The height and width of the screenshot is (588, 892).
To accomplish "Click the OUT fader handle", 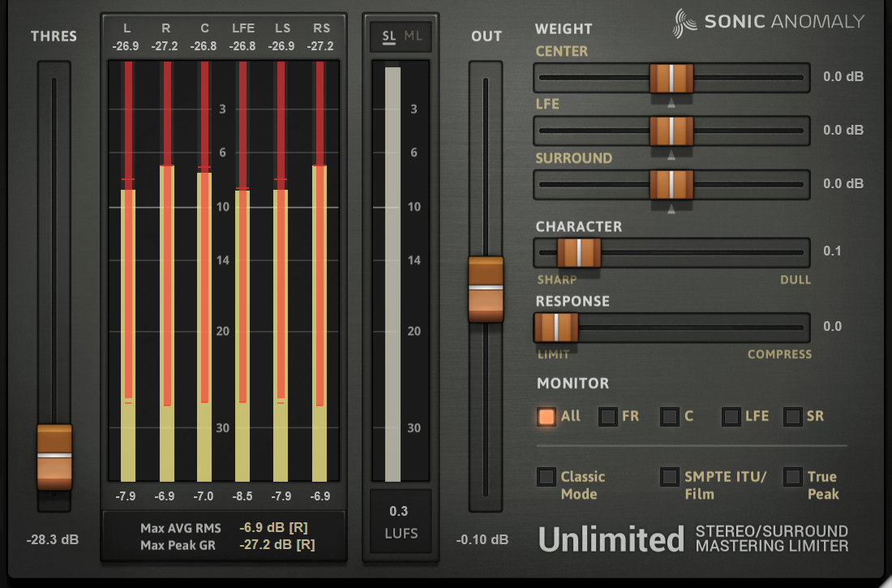I will pos(486,290).
